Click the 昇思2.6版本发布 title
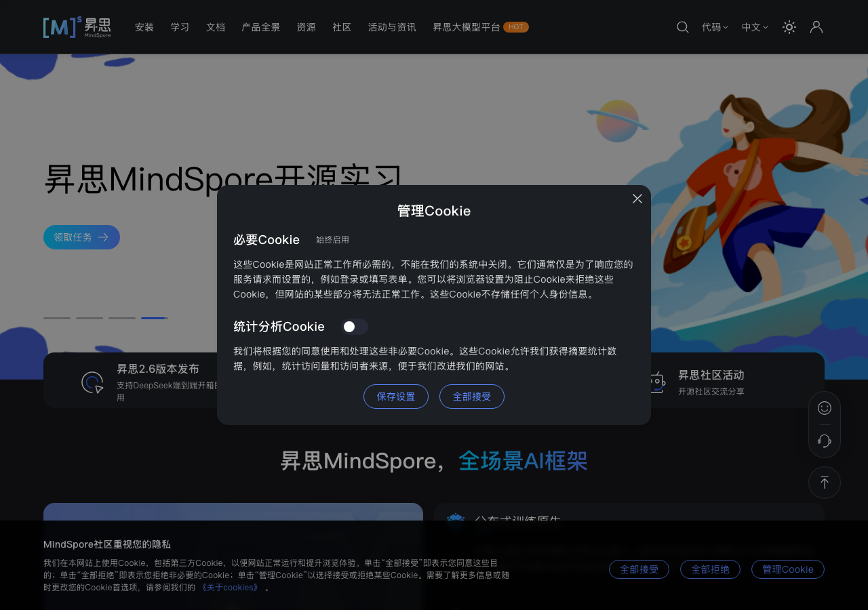The height and width of the screenshot is (610, 868). (158, 369)
